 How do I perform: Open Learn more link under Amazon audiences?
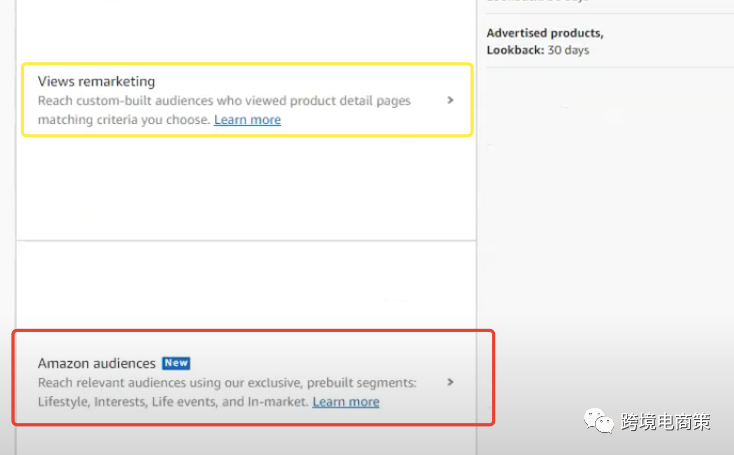tap(346, 402)
